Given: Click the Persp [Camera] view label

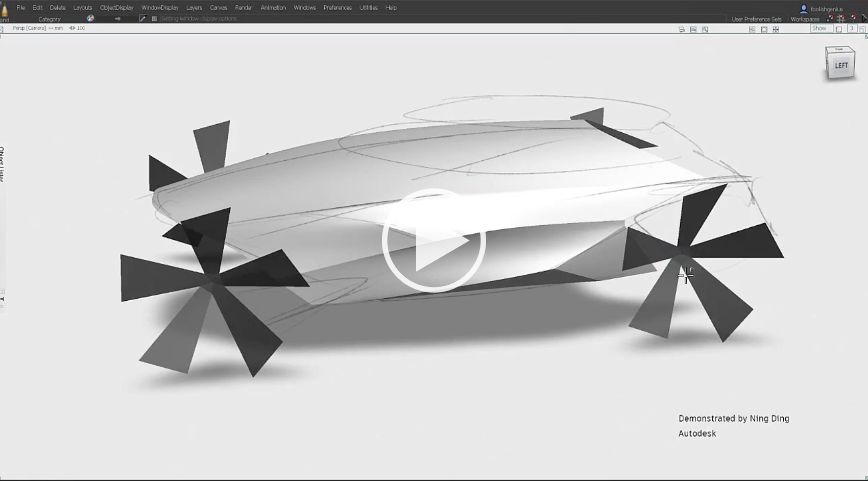Looking at the screenshot, I should pyautogui.click(x=29, y=28).
